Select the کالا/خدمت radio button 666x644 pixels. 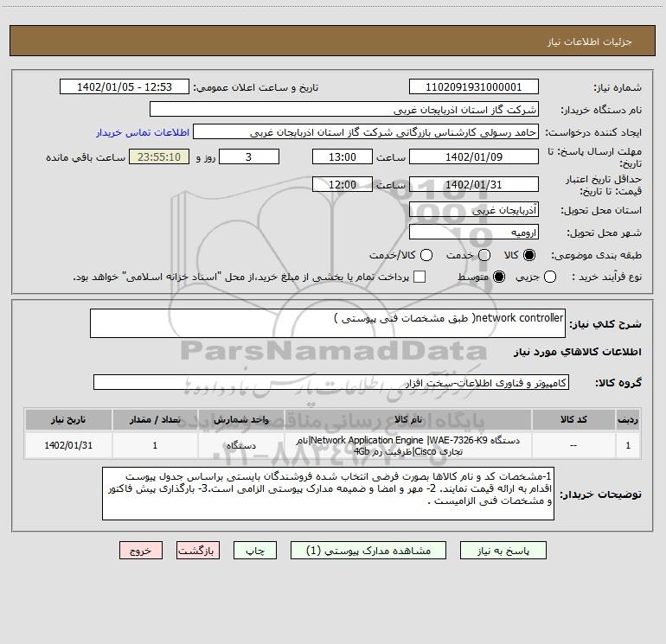coord(426,255)
